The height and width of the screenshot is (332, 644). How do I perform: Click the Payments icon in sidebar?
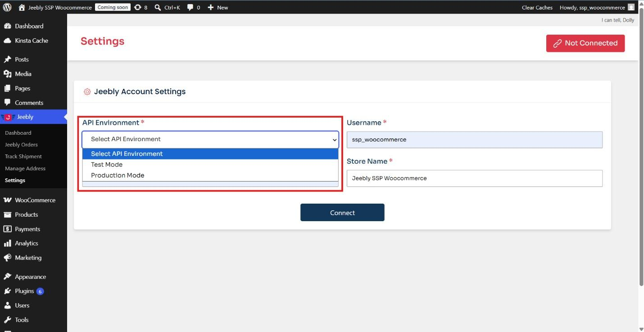(7, 229)
